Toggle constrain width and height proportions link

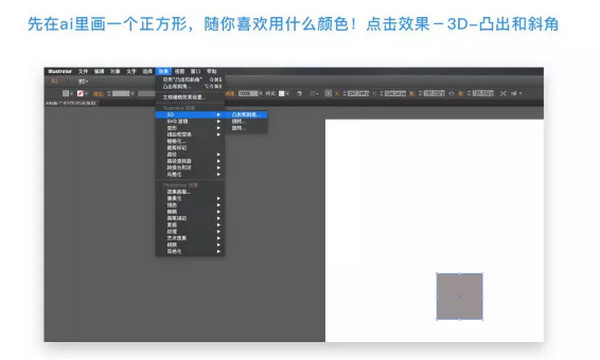tap(451, 93)
